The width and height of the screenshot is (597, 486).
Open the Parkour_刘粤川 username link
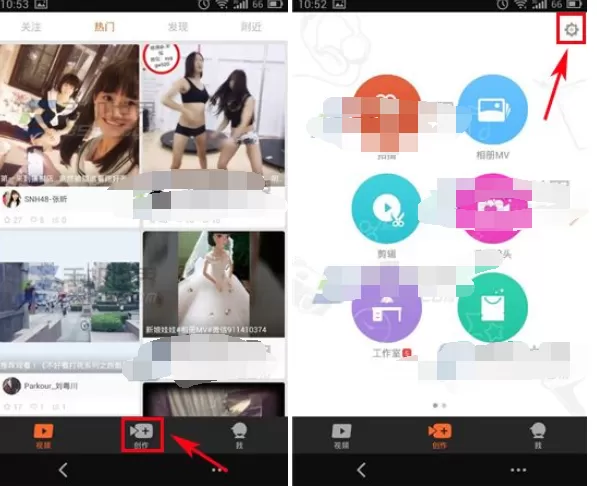pyautogui.click(x=51, y=386)
